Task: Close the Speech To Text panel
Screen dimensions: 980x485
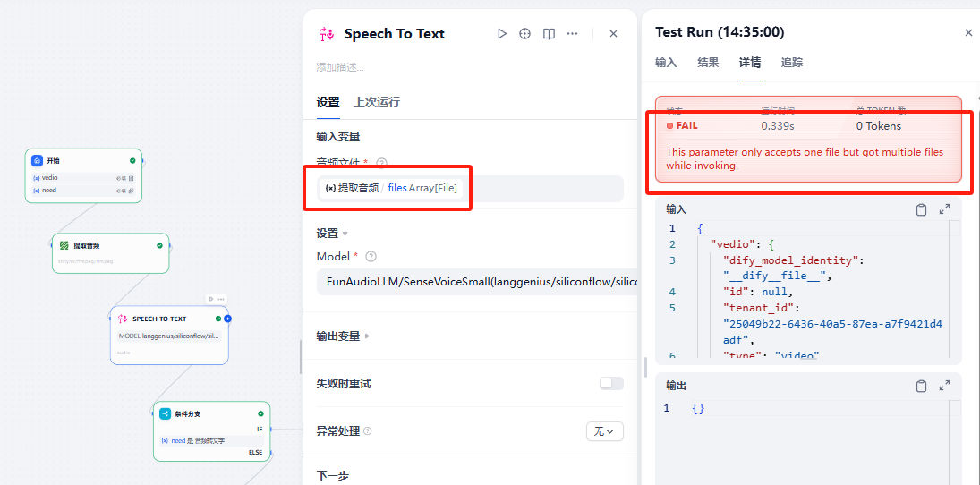Action: point(613,34)
